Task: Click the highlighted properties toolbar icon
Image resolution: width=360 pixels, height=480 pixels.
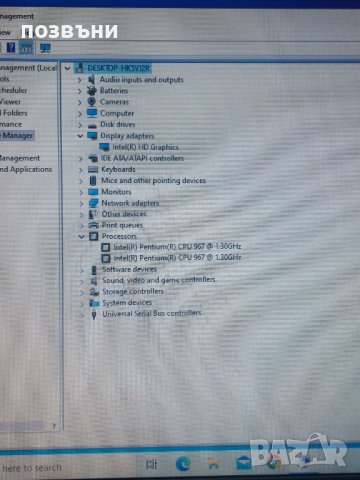Action: 27,47
